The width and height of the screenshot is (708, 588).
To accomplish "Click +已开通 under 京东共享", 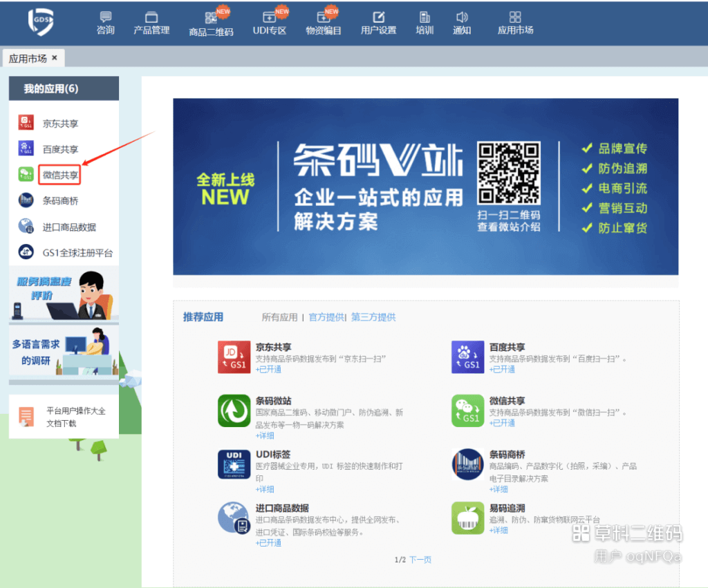I will 268,369.
